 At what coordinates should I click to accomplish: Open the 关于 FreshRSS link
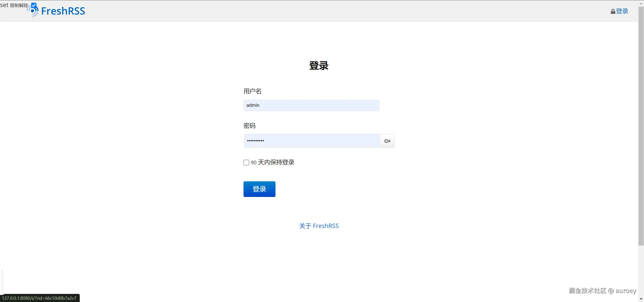tap(319, 226)
